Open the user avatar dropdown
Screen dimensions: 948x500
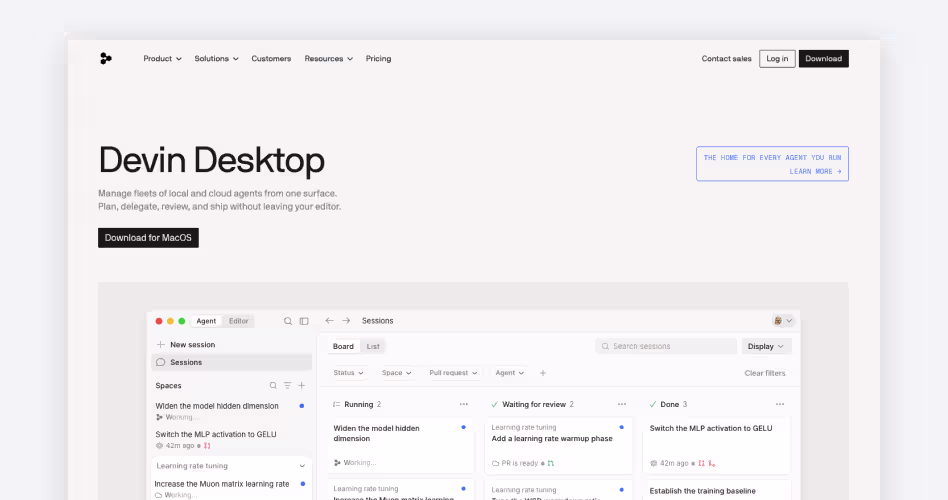tap(783, 321)
